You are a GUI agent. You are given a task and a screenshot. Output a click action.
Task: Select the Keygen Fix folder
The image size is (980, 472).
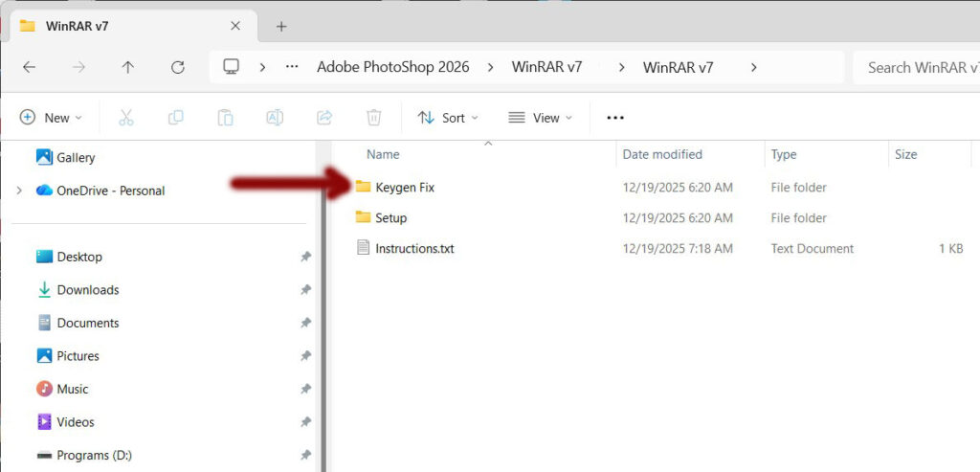405,188
